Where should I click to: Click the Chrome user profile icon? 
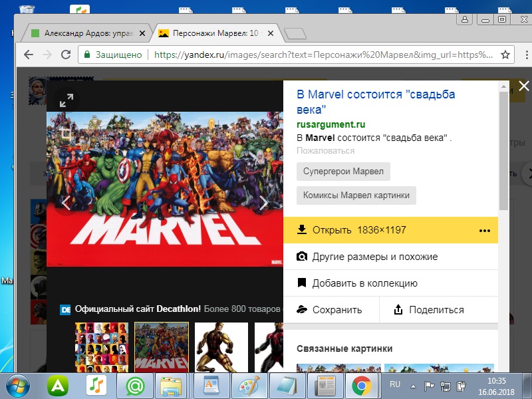pyautogui.click(x=465, y=19)
